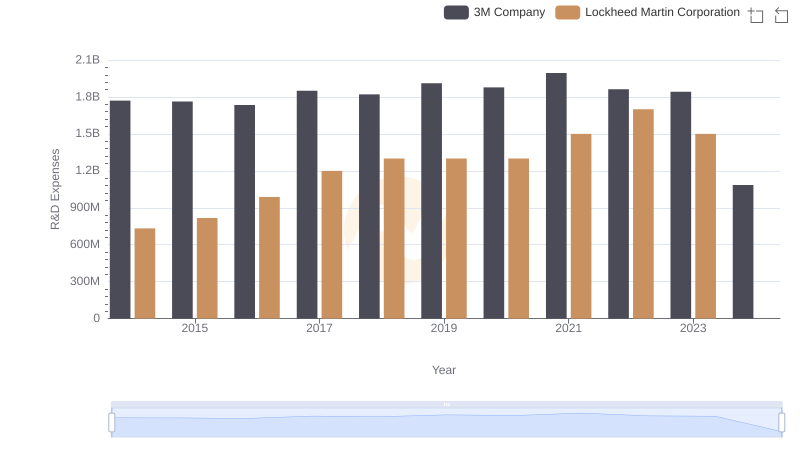Click the Lockheed Martin bar for 2015

coord(207,268)
